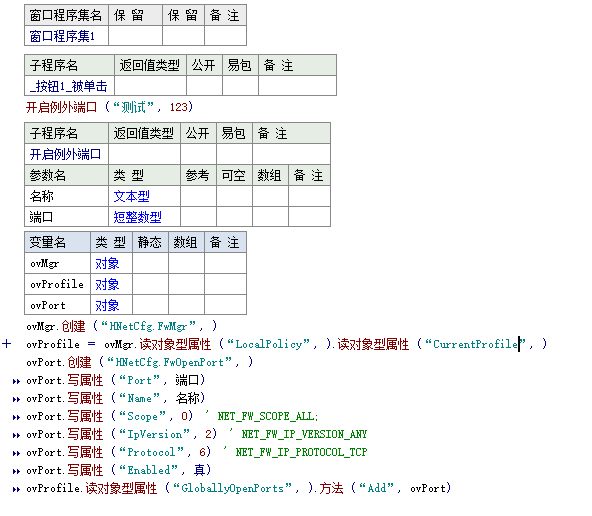592x516 pixels.
Task: Click the arrow marker beside the Scope property line
Action: point(16,417)
